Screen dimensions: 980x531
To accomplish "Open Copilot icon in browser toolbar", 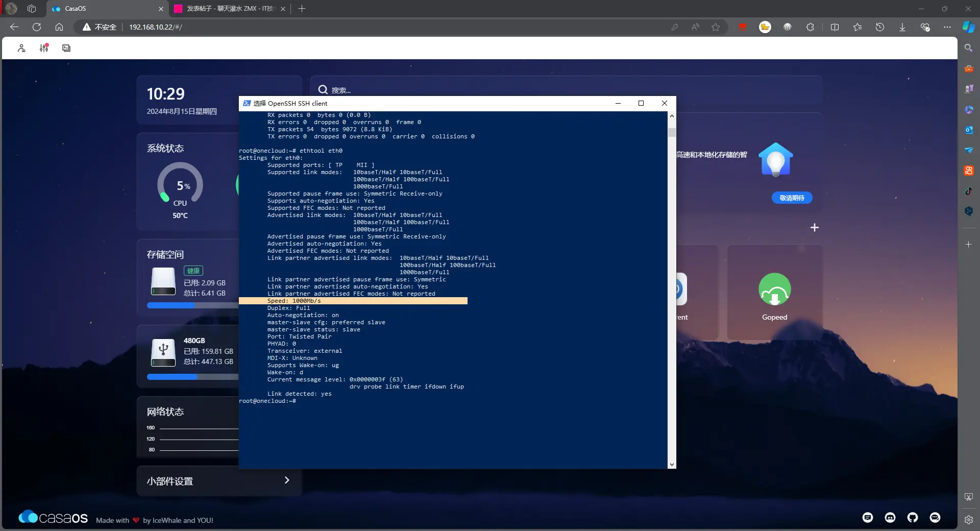I will coord(968,27).
